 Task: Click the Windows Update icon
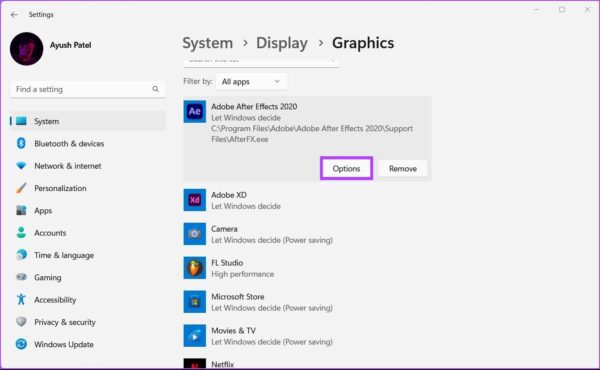(21, 344)
